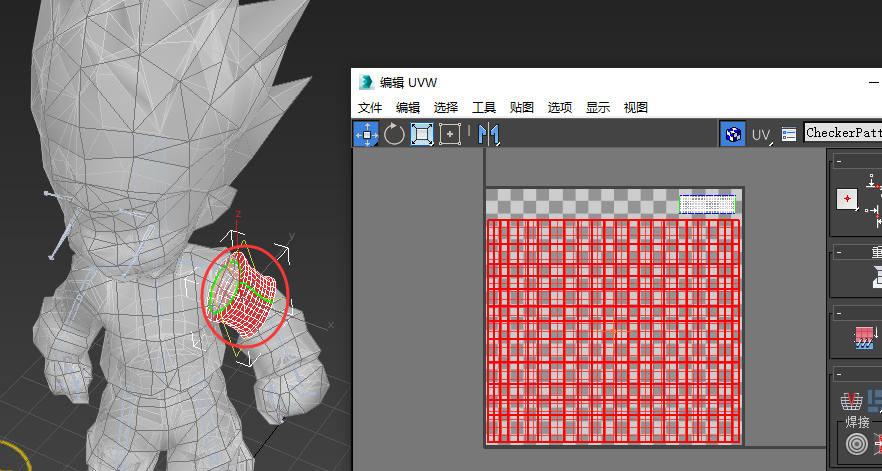The image size is (882, 471).
Task: Collapse the rollout containing the 焊接 group
Action: pyautogui.click(x=839, y=374)
